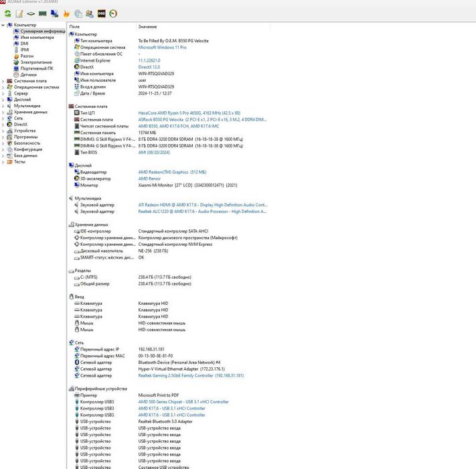
Task: Expand the Хранение данных tree node
Action: tap(3, 112)
